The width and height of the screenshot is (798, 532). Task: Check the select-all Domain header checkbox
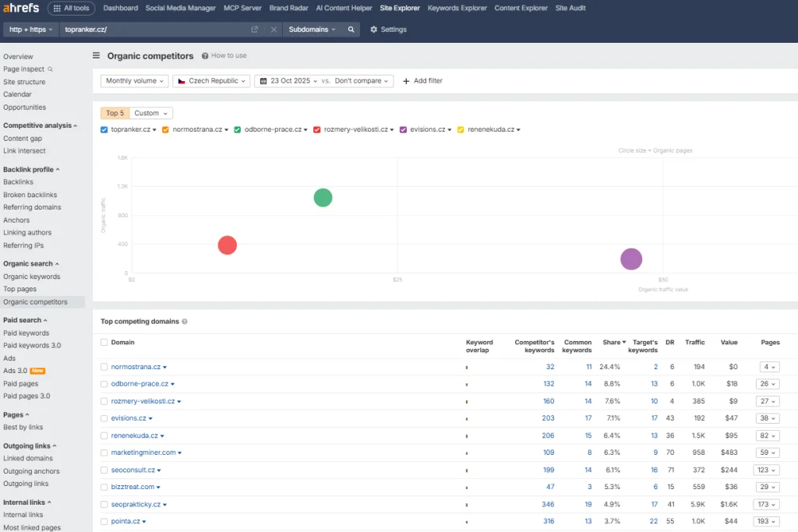point(104,342)
